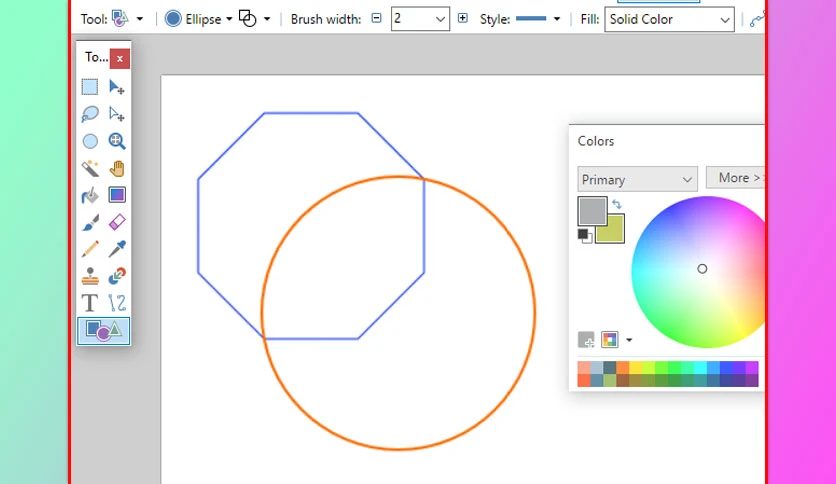This screenshot has height=484, width=836.
Task: Pick the magenta top-row palette swatch
Action: click(752, 367)
